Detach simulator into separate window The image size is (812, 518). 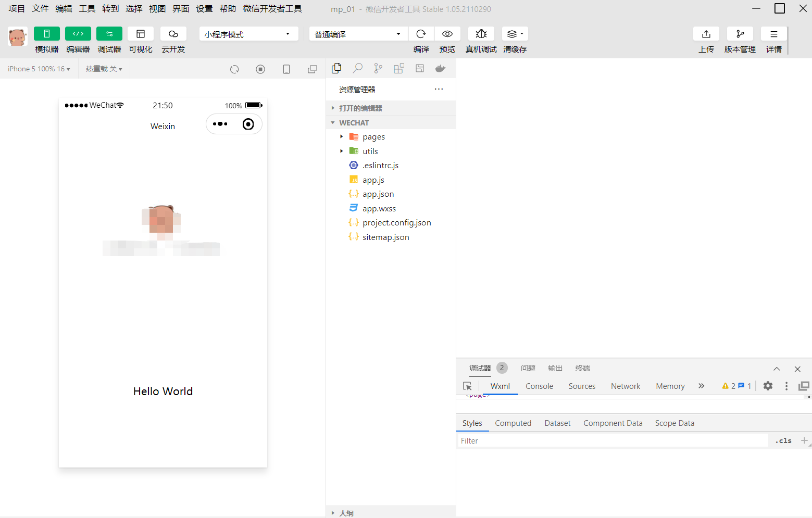click(313, 69)
